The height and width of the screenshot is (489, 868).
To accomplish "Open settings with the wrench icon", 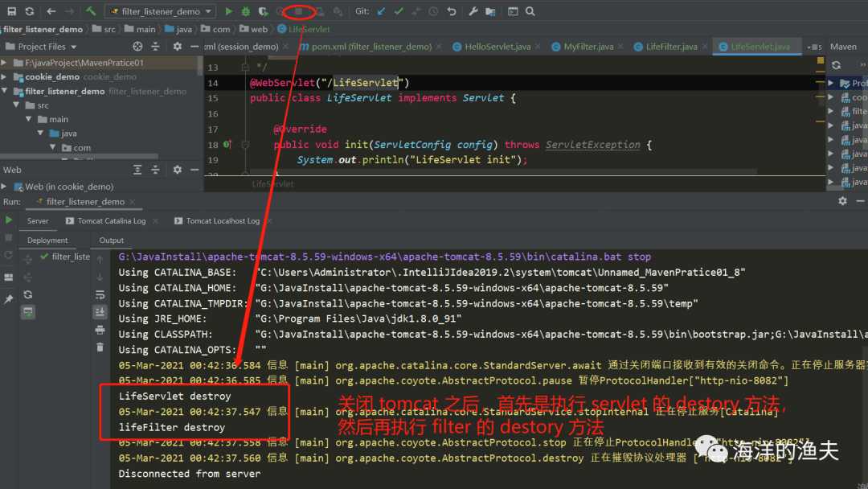I will point(473,11).
